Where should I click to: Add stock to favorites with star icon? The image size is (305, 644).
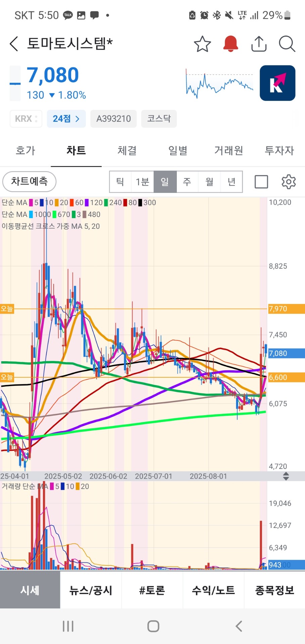pos(202,44)
